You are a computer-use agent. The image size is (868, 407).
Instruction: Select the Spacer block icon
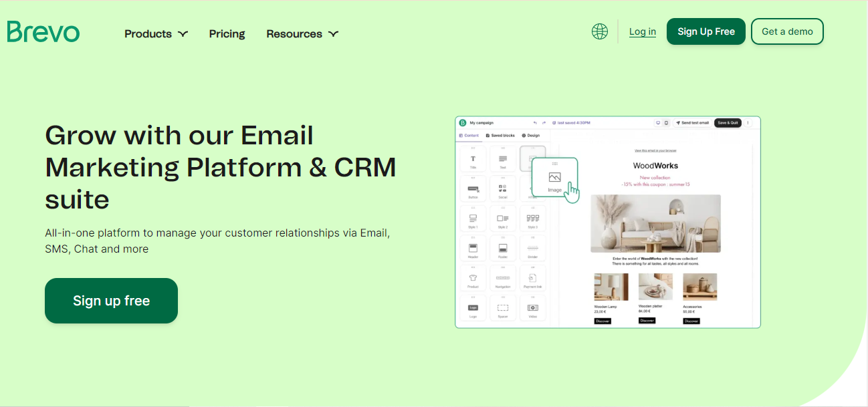coord(503,307)
